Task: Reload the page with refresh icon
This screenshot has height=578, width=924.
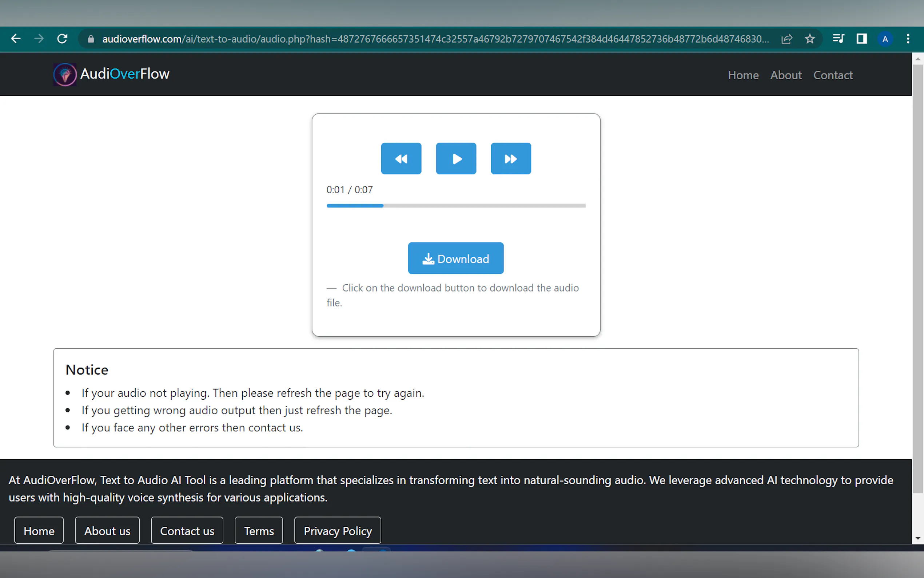Action: click(62, 39)
